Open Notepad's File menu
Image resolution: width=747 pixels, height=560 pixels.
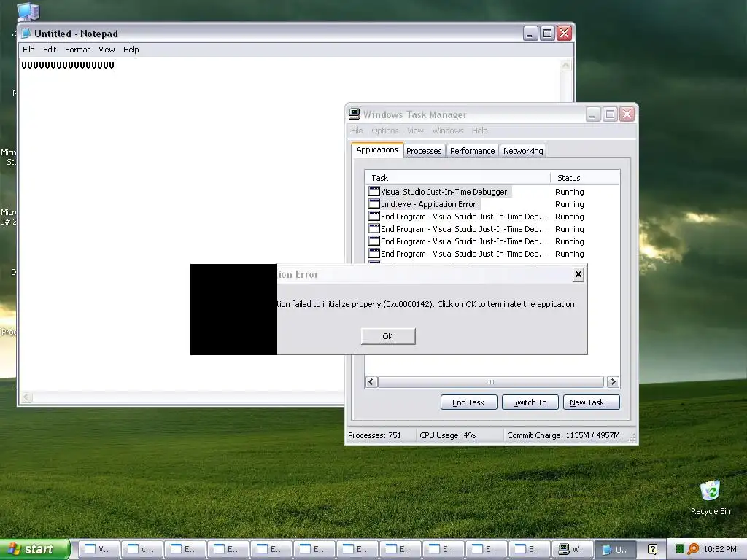coord(28,50)
